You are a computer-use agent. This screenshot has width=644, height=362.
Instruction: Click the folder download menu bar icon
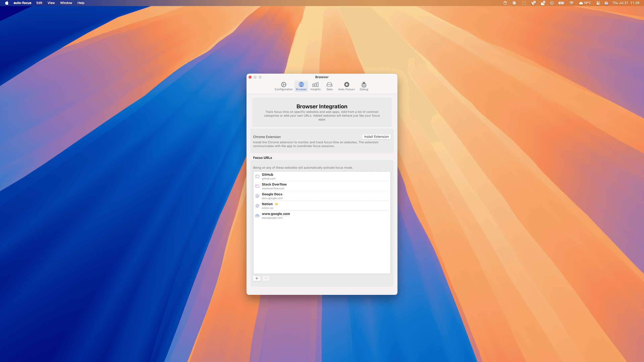click(543, 3)
